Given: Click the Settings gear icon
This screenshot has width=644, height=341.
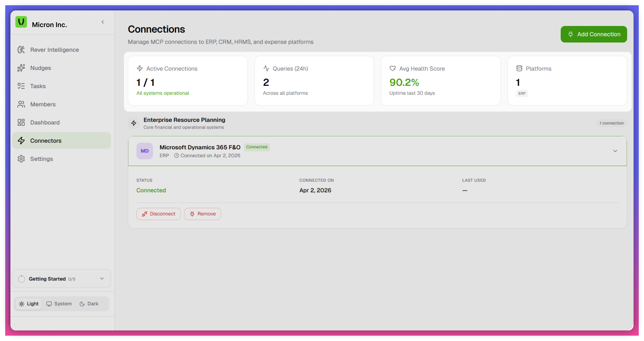Looking at the screenshot, I should [21, 159].
